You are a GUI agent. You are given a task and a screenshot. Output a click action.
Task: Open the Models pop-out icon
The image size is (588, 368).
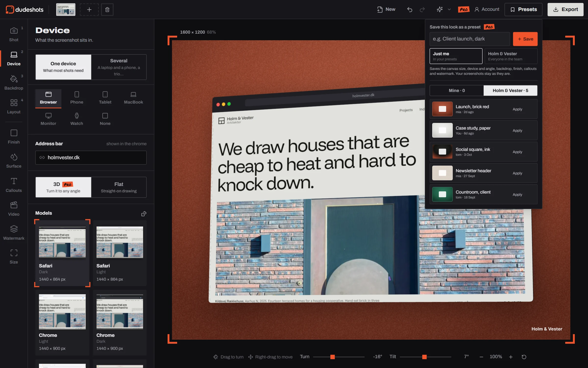[x=144, y=214]
